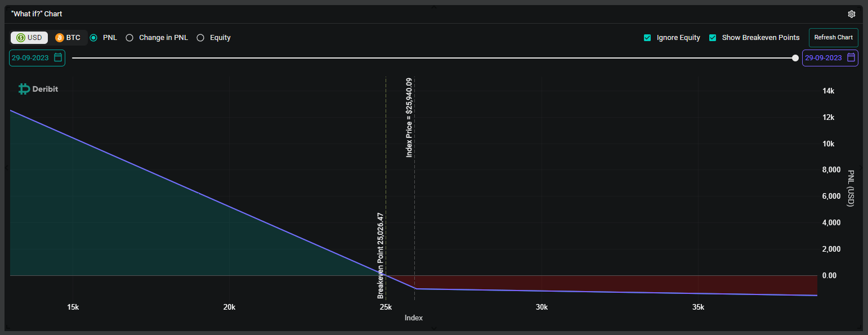Select Change in PNL radio option
The image size is (868, 335).
click(x=129, y=38)
